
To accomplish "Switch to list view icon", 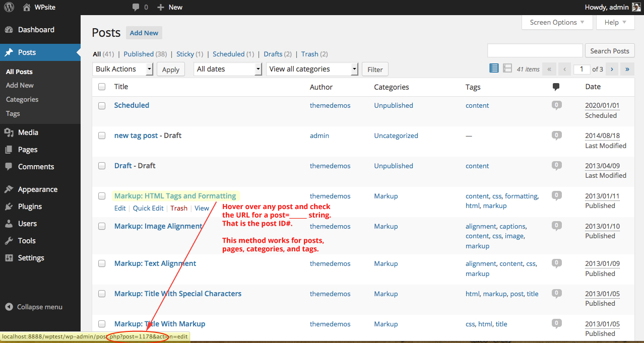I will click(x=494, y=68).
